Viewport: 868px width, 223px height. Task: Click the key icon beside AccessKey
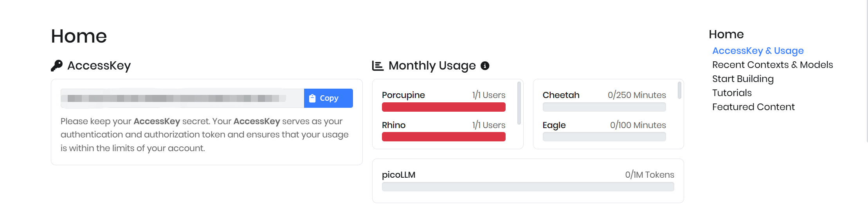click(57, 66)
